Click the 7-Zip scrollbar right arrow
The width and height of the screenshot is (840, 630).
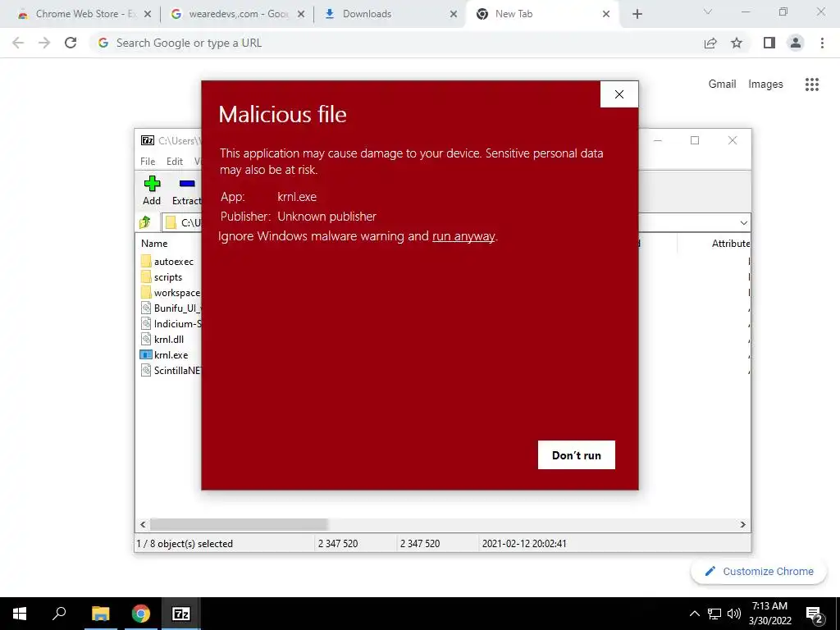[742, 524]
